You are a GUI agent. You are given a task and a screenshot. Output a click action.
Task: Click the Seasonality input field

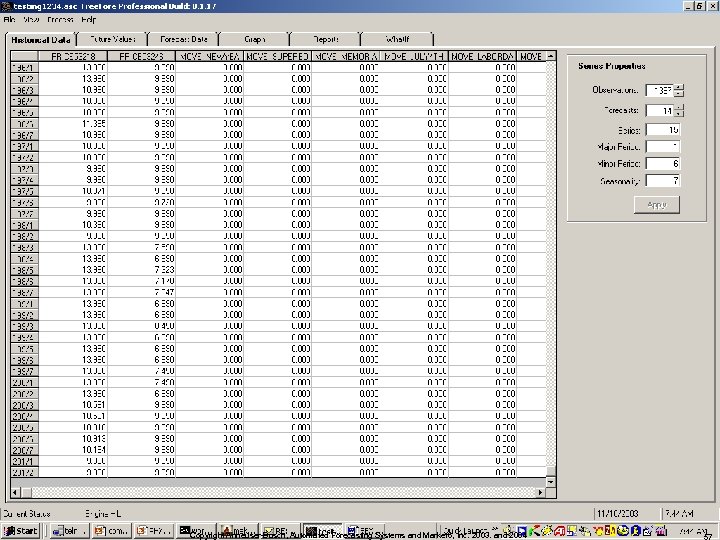(x=663, y=180)
